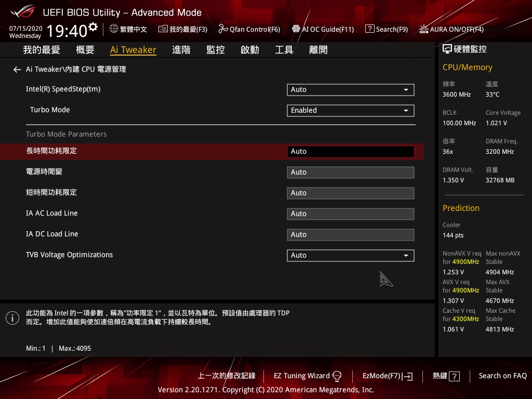Click the 4813 MHz Max Cache value
532x399 pixels.
(500, 329)
